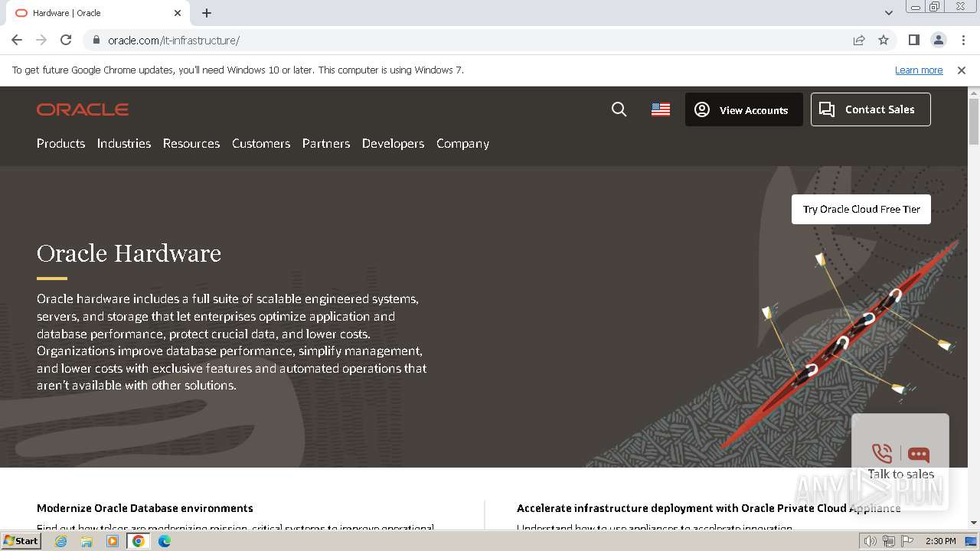Viewport: 980px width, 551px height.
Task: Click the Oracle Hardware title
Action: (x=129, y=253)
